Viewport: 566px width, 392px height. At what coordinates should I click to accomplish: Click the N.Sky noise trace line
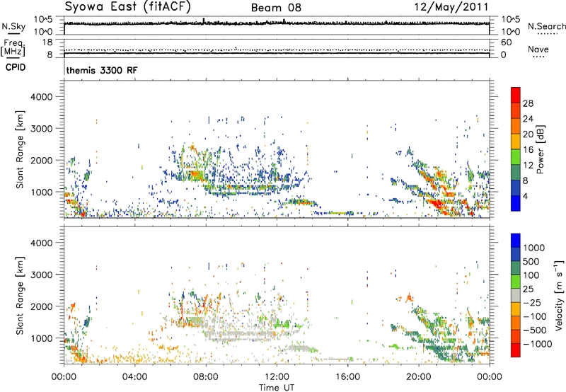point(277,23)
